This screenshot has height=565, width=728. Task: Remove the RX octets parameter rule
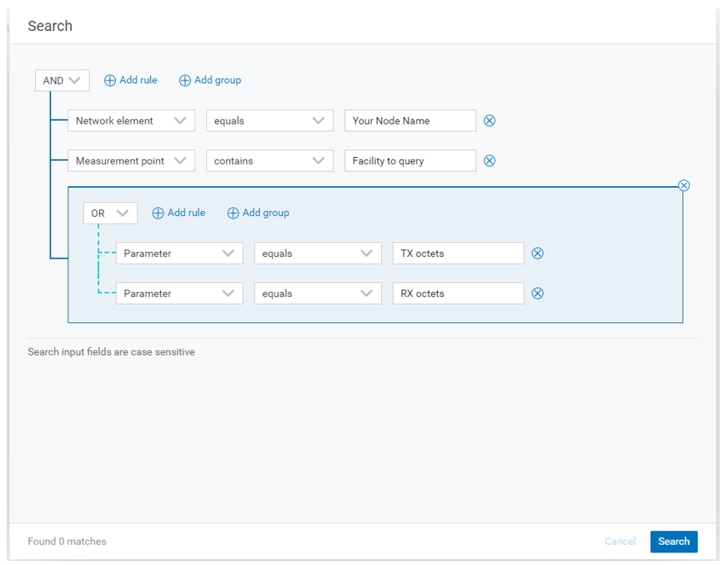tap(538, 293)
